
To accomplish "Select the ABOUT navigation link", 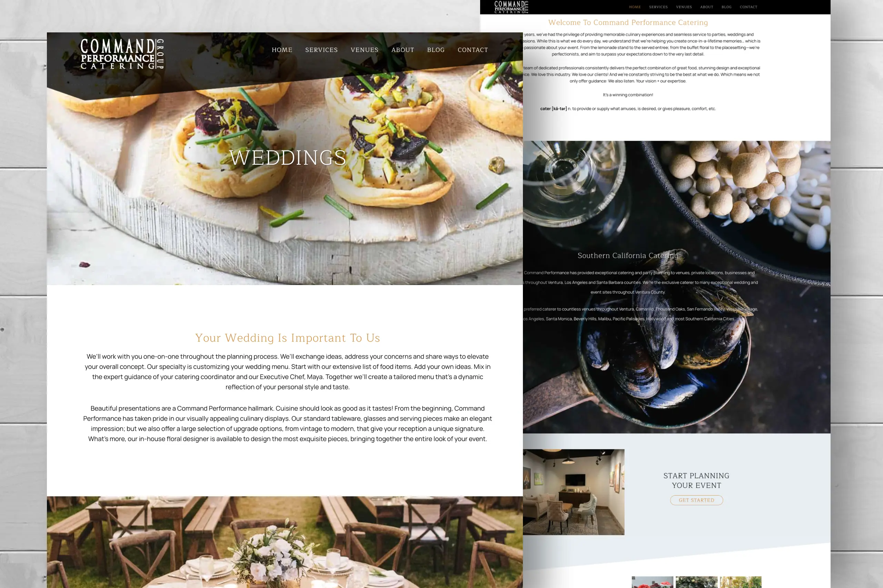I will point(403,49).
